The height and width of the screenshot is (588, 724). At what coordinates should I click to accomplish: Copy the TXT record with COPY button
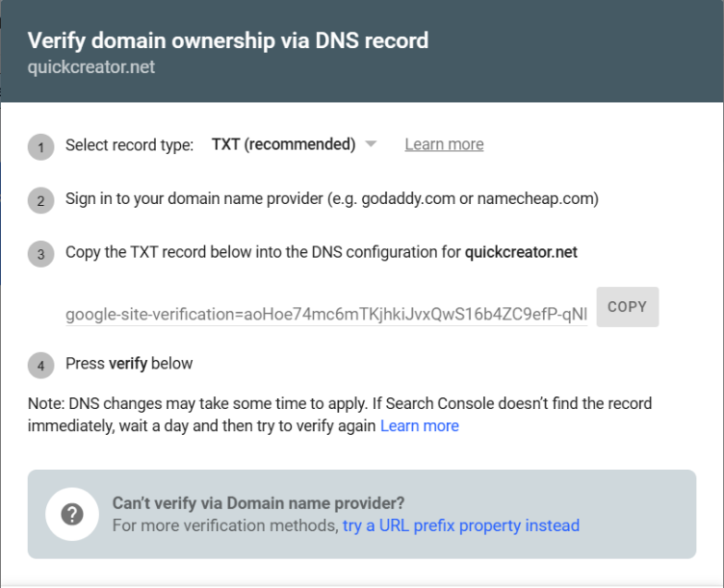[x=628, y=307]
